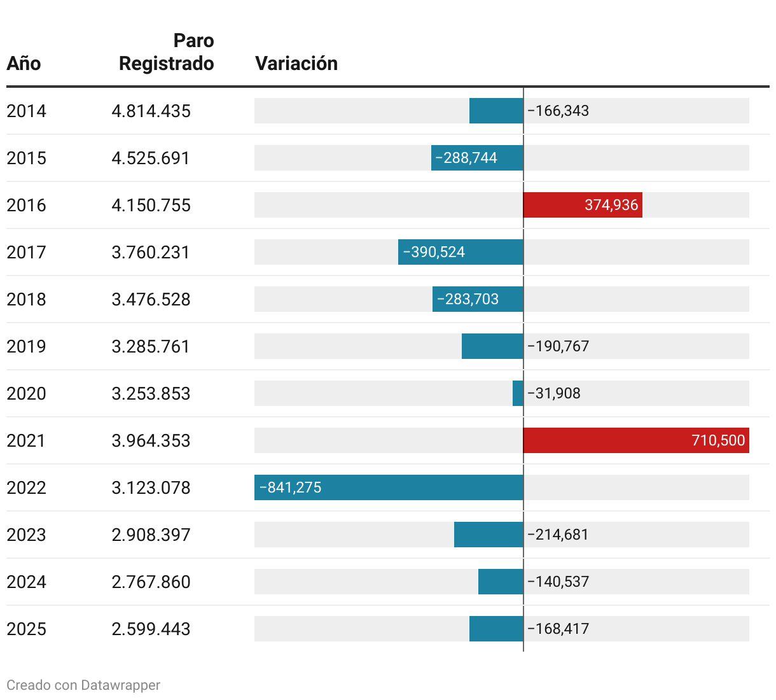This screenshot has height=700, width=776.
Task: Click the Paro Registrado column header
Action: (x=167, y=52)
